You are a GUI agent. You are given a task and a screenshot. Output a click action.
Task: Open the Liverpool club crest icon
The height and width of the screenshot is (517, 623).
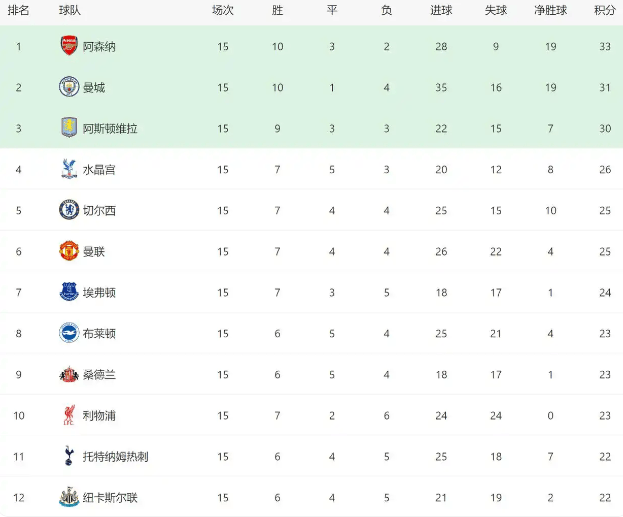68,415
